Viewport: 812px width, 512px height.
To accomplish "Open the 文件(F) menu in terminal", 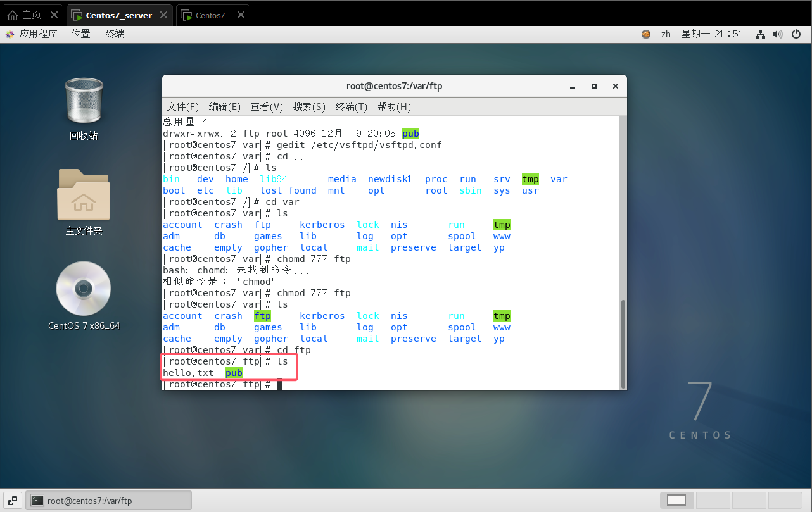I will [x=182, y=107].
